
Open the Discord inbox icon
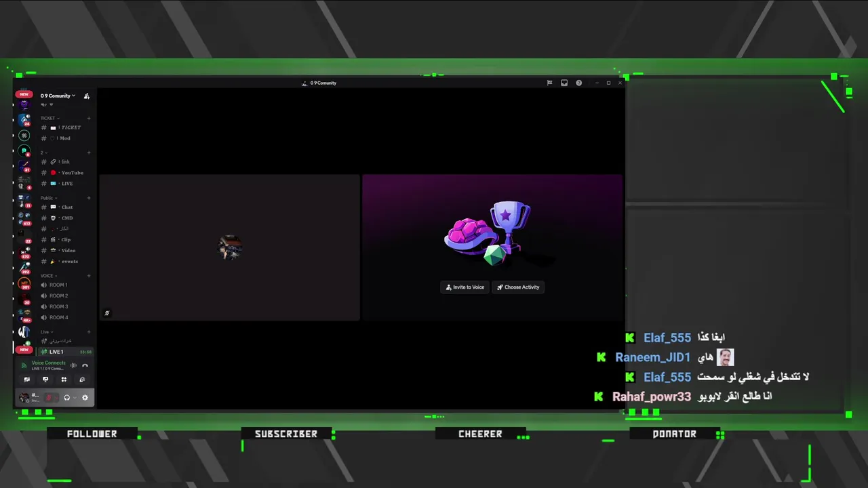coord(564,83)
